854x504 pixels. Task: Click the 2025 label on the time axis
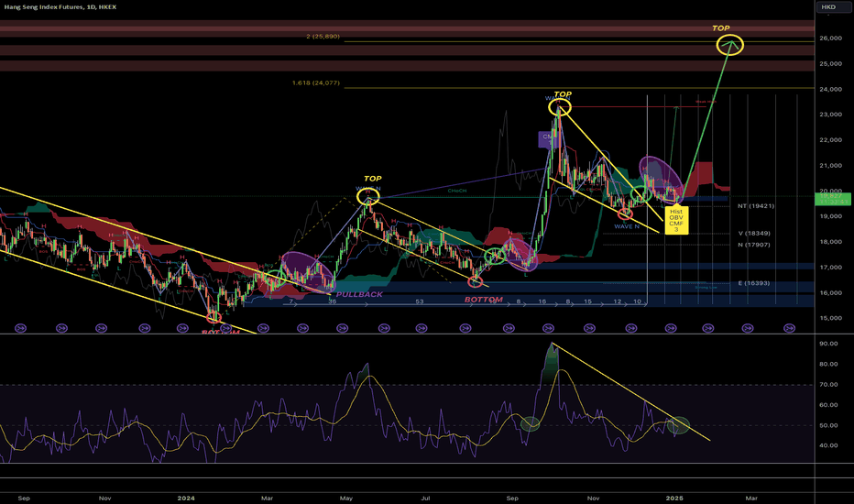[674, 498]
